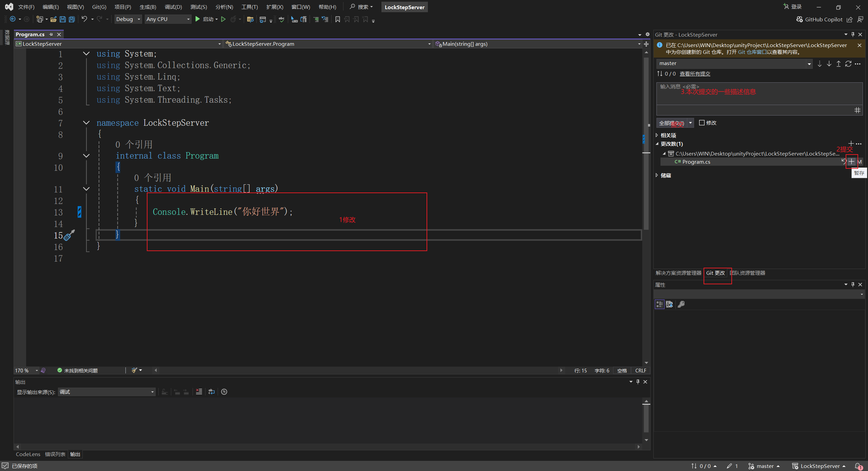Image resolution: width=868 pixels, height=471 pixels.
Task: Stage all changes with plus beside 更改数(1)
Action: [851, 144]
